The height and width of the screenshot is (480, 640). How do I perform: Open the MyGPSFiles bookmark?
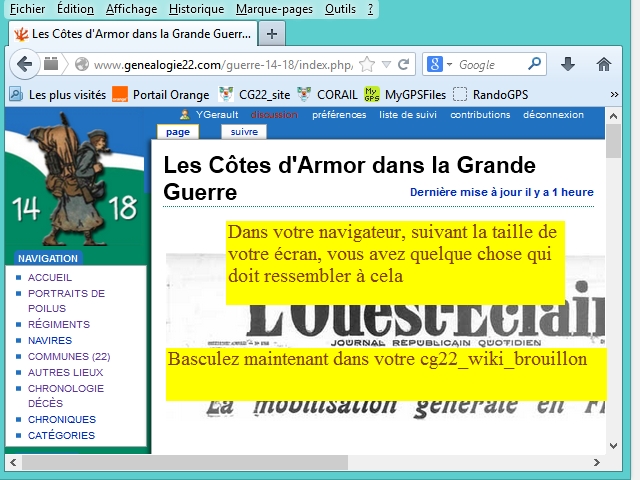[405, 95]
